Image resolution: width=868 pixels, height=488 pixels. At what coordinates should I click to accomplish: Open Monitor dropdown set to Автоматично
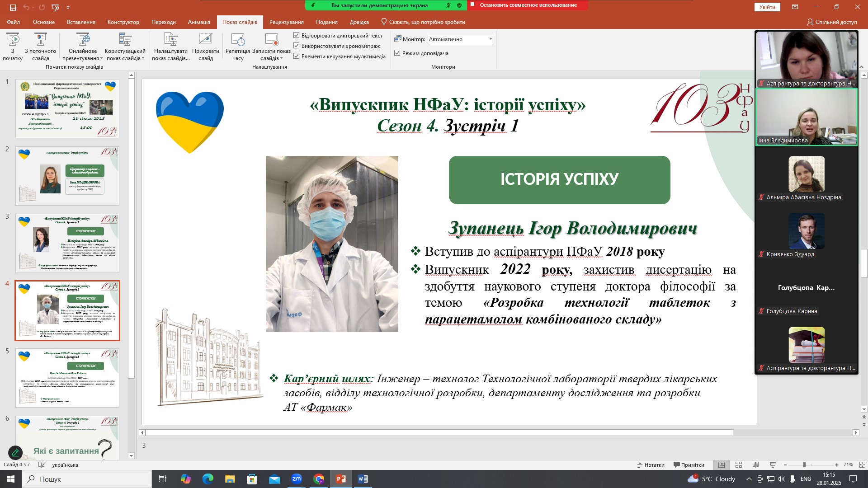point(461,39)
